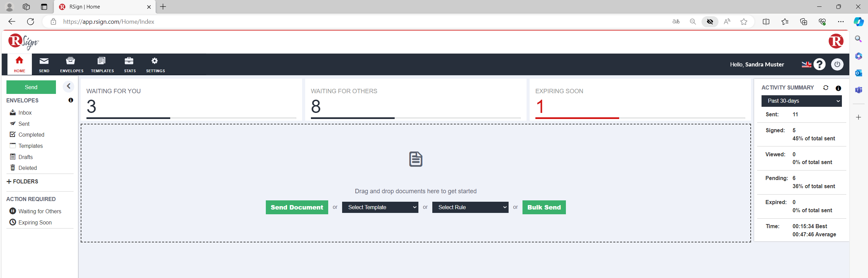Image resolution: width=868 pixels, height=278 pixels.
Task: Add app to Edge sidebar plus
Action: [x=859, y=117]
